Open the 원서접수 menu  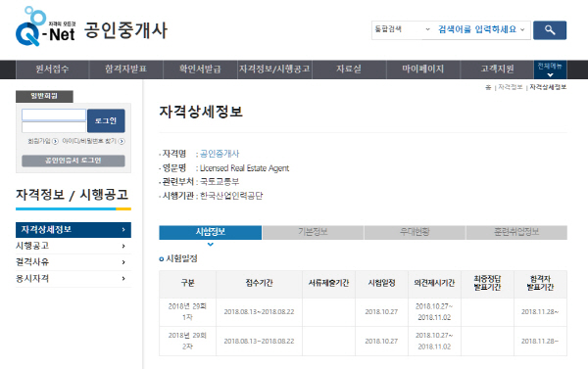(52, 69)
